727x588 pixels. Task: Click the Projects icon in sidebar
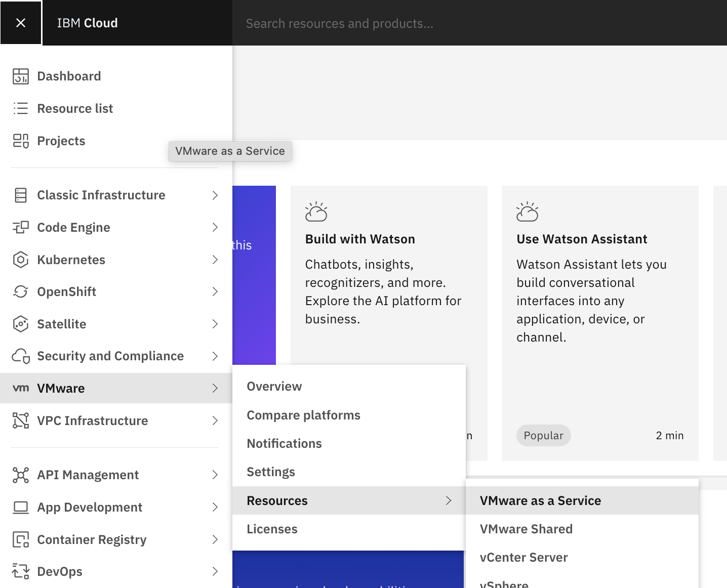[21, 141]
